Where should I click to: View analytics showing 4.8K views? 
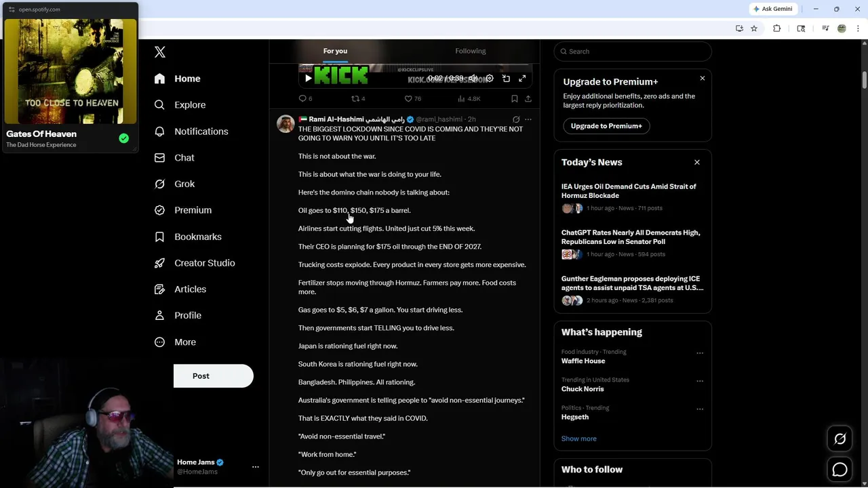pos(469,98)
